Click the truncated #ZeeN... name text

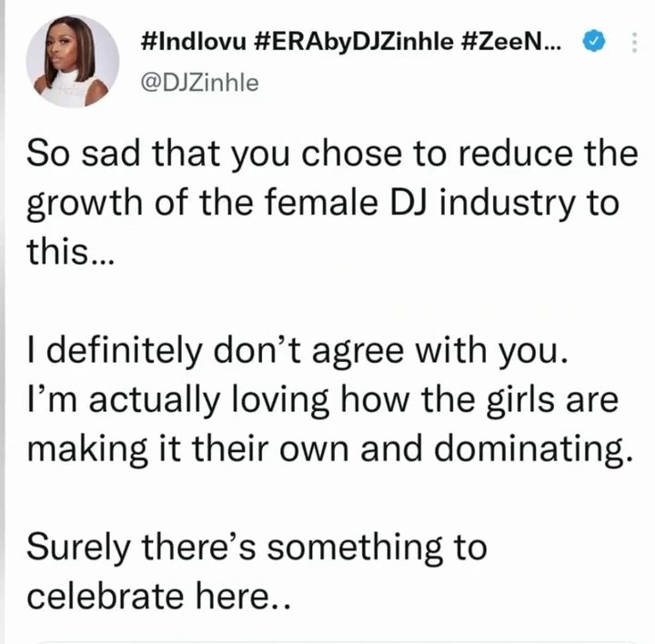pos(511,42)
